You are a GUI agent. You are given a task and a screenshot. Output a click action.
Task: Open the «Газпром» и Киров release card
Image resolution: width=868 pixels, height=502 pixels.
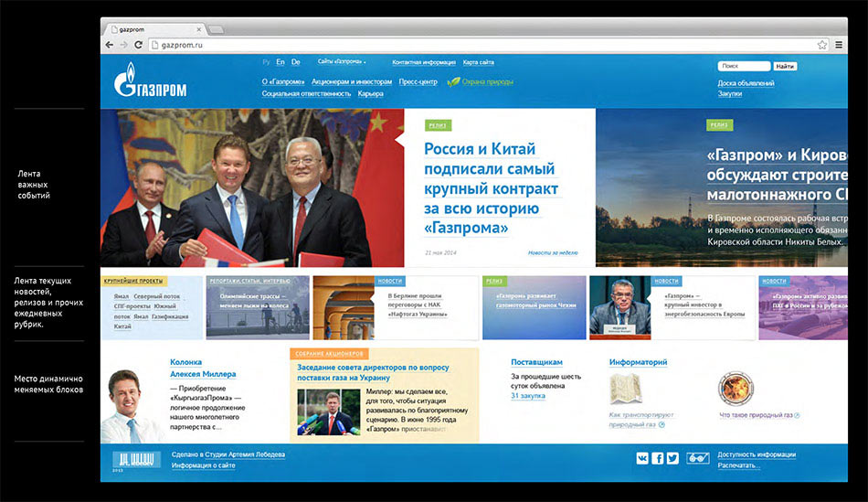[x=721, y=187]
